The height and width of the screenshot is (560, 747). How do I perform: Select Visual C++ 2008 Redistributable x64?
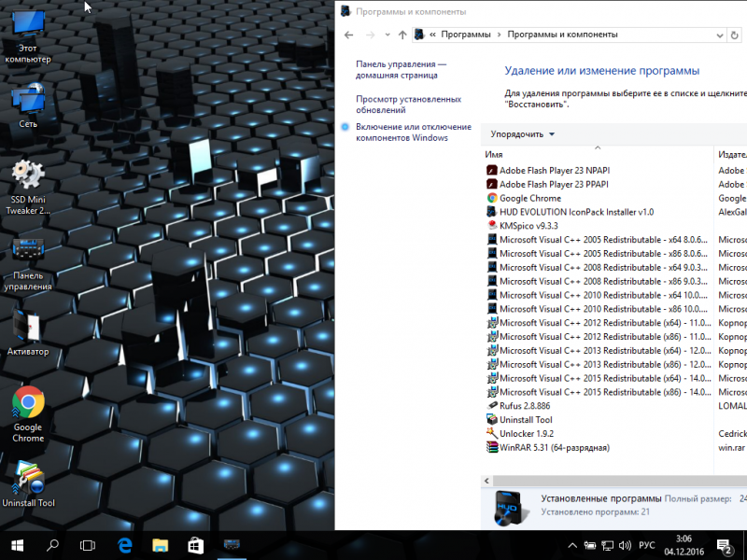598,267
